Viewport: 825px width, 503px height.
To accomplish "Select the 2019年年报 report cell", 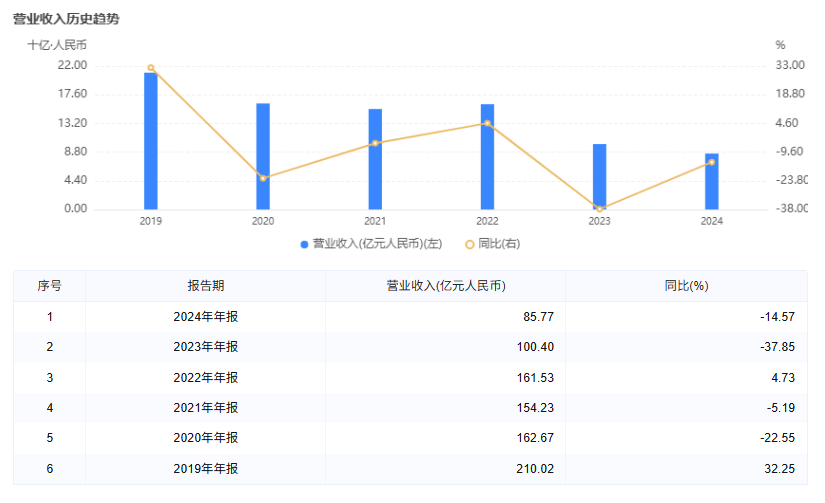I will 206,469.
